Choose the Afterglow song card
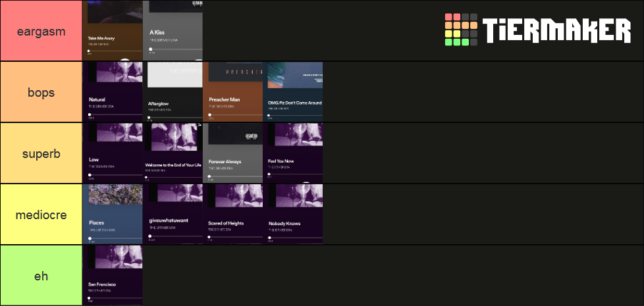Viewport: 644px width, 306px height. [x=173, y=92]
